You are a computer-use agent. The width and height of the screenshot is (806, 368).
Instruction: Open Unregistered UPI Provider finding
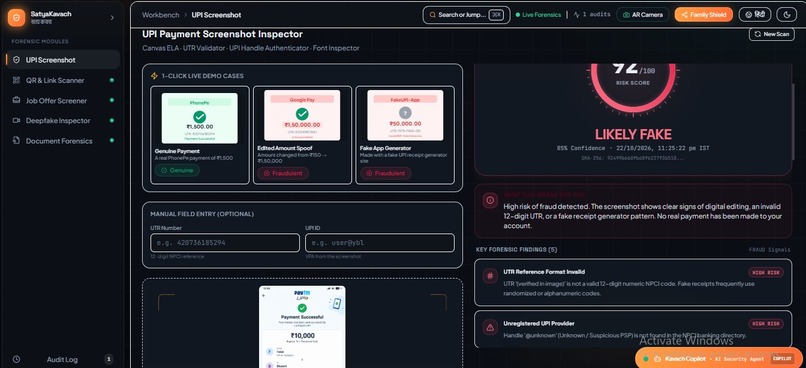633,329
